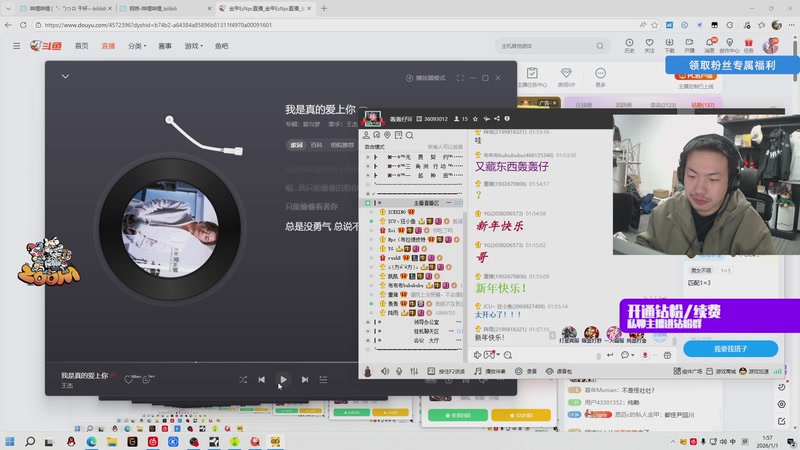Click 开通钻粉/续费 purple banner
The image size is (800, 450).
point(710,315)
